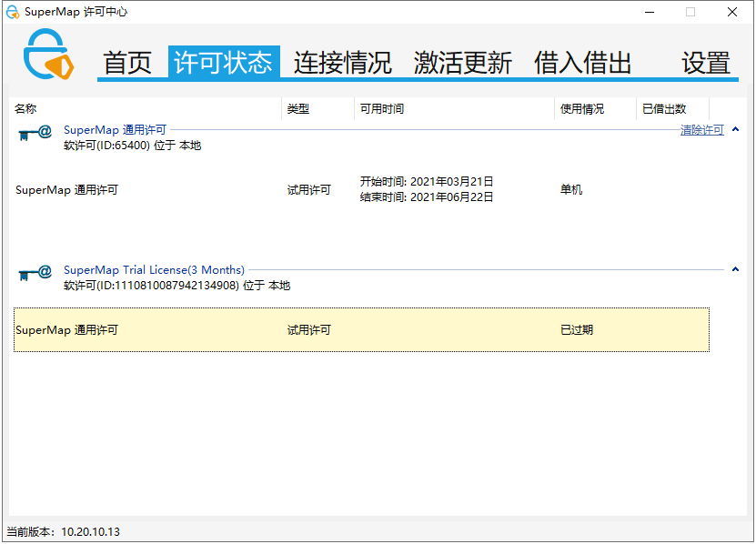The image size is (756, 544).
Task: Click the 结束时间: 2021年06月22日 text
Action: (427, 196)
